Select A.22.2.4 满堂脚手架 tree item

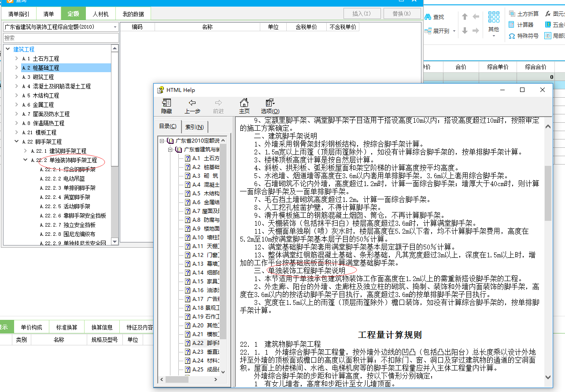[x=65, y=197]
